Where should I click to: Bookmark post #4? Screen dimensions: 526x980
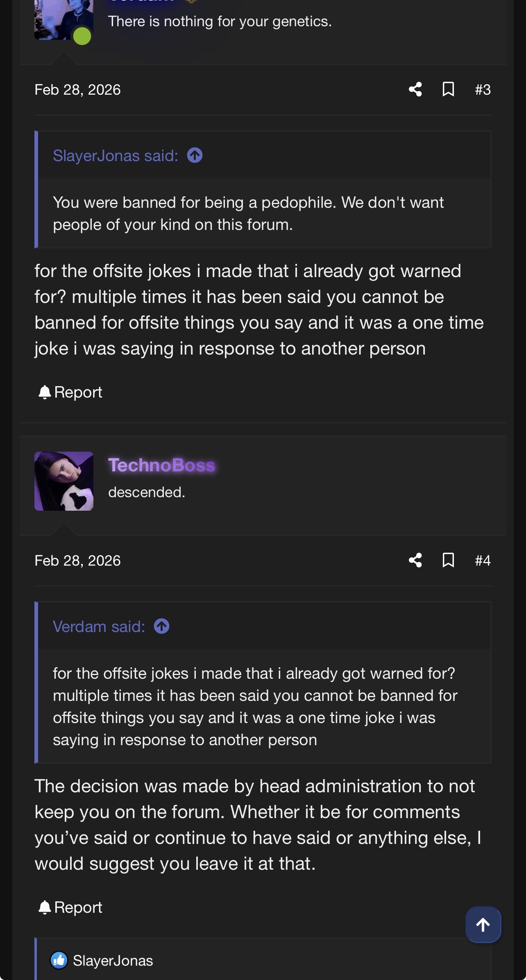pyautogui.click(x=448, y=560)
